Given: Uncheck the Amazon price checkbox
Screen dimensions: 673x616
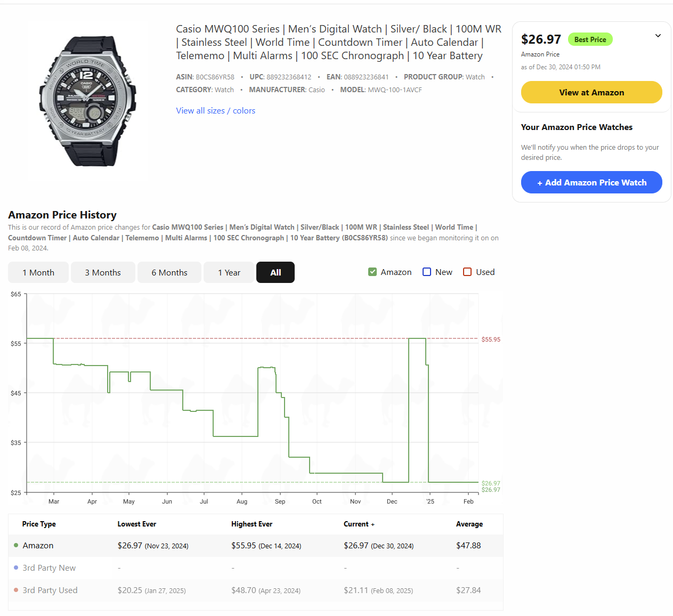Looking at the screenshot, I should [372, 272].
